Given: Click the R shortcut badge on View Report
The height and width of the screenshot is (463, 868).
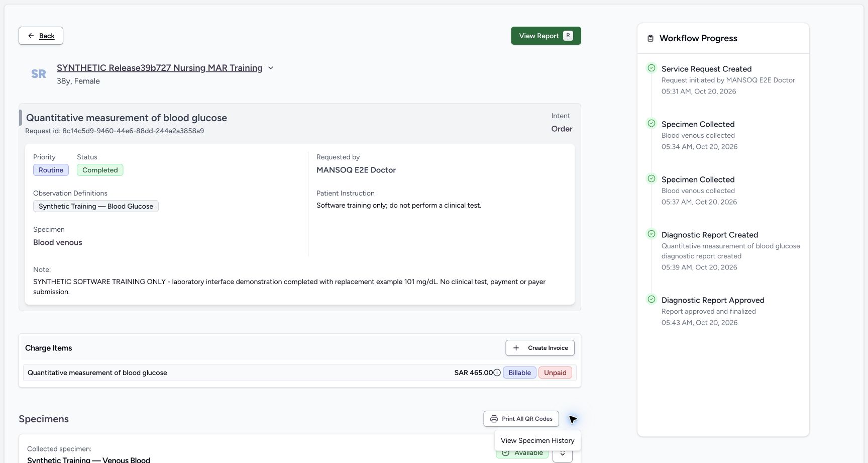Looking at the screenshot, I should click(x=568, y=36).
